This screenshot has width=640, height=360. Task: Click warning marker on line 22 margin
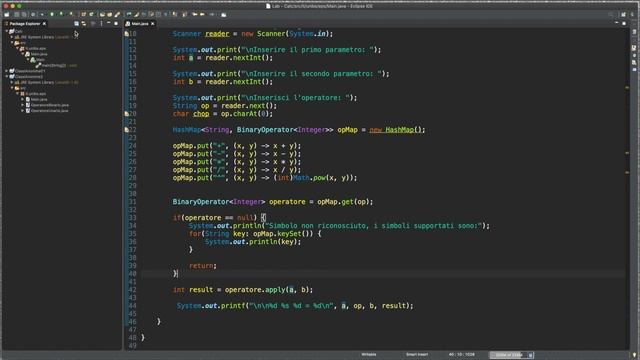[127, 130]
